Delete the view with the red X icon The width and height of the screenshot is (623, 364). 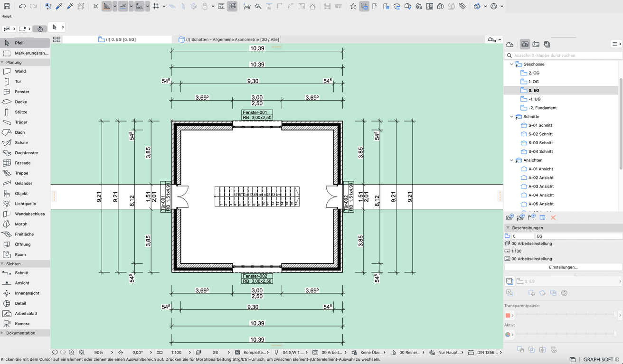(x=553, y=217)
